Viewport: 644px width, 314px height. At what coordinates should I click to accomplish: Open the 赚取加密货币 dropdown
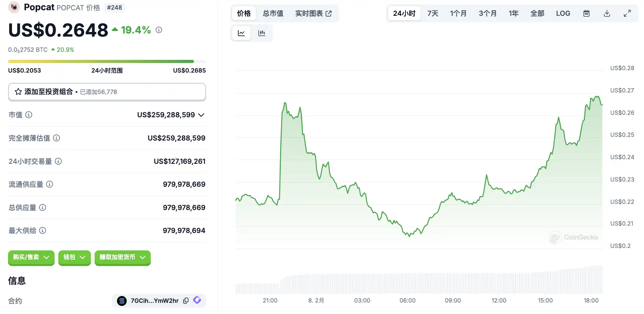[122, 257]
